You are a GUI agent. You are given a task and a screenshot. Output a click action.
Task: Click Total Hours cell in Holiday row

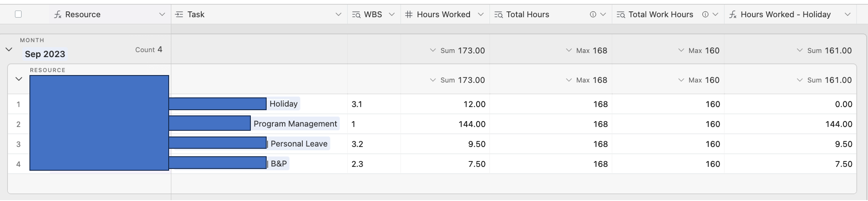pyautogui.click(x=551, y=104)
